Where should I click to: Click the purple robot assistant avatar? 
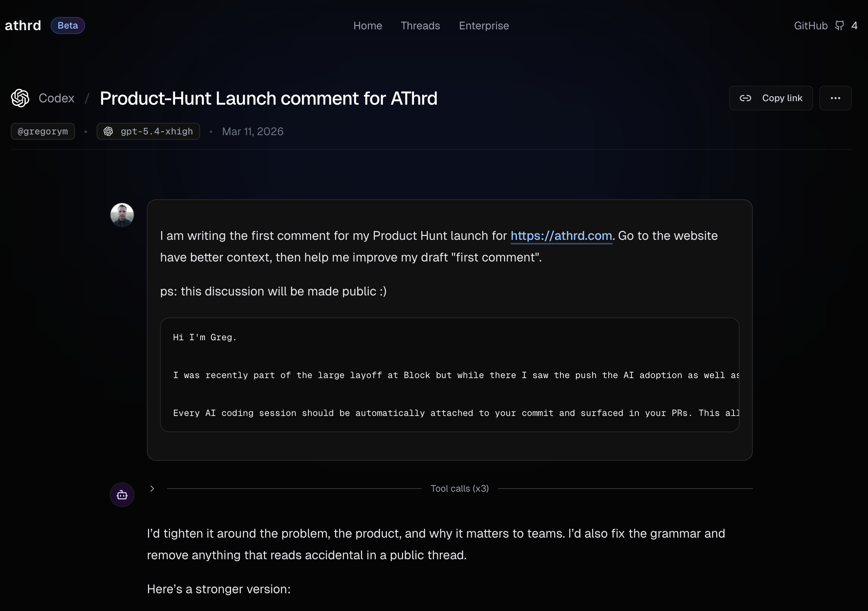point(122,494)
